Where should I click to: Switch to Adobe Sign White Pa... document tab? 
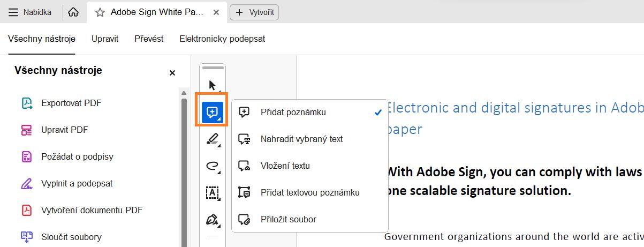pyautogui.click(x=157, y=12)
